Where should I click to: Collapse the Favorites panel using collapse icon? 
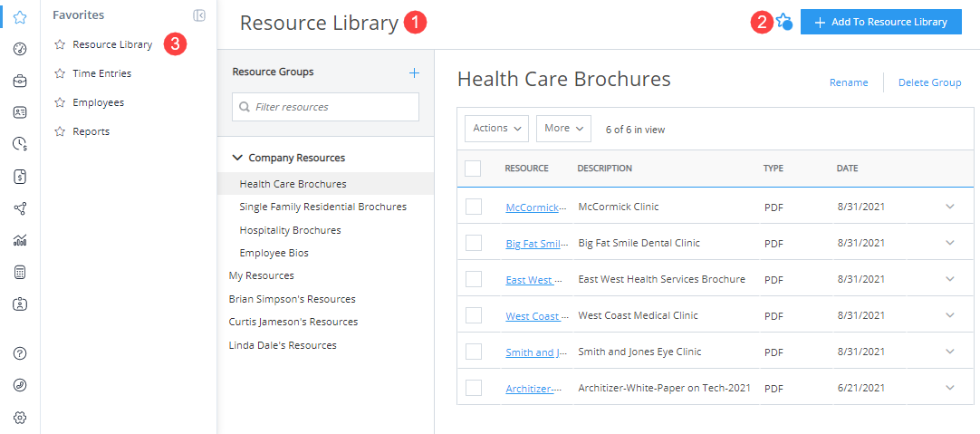199,15
